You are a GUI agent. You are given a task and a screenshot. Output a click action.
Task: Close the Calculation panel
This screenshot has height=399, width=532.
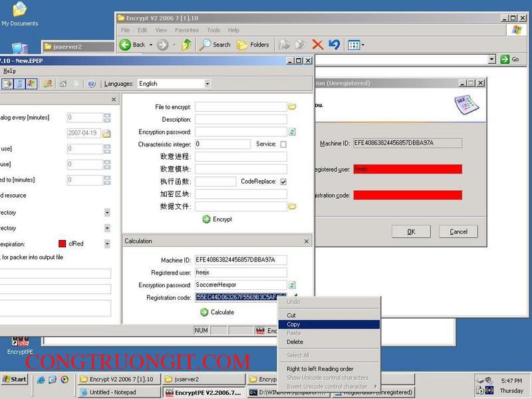pyautogui.click(x=307, y=241)
